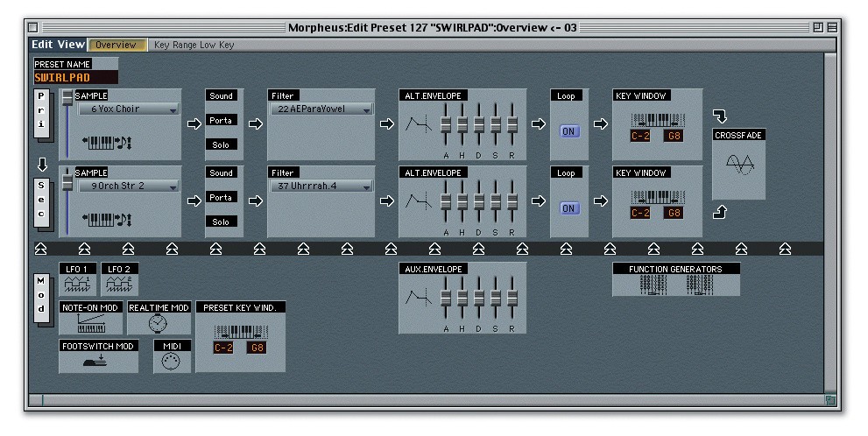Click AUX envelope Decay (D) slider

pos(479,299)
